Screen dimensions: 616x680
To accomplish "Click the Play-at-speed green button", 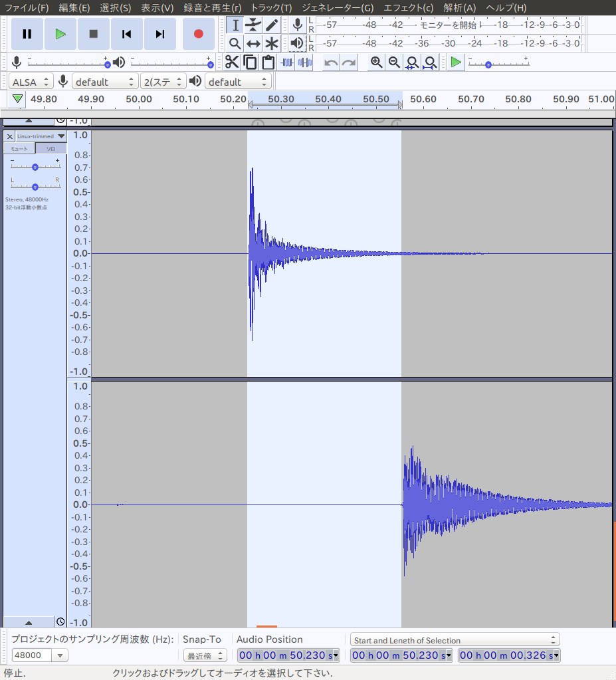I will (456, 62).
